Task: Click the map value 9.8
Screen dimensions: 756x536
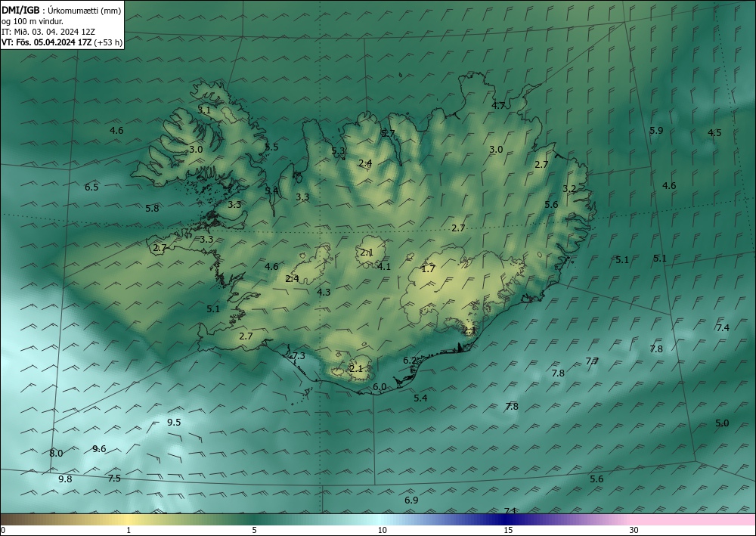Action: (65, 479)
